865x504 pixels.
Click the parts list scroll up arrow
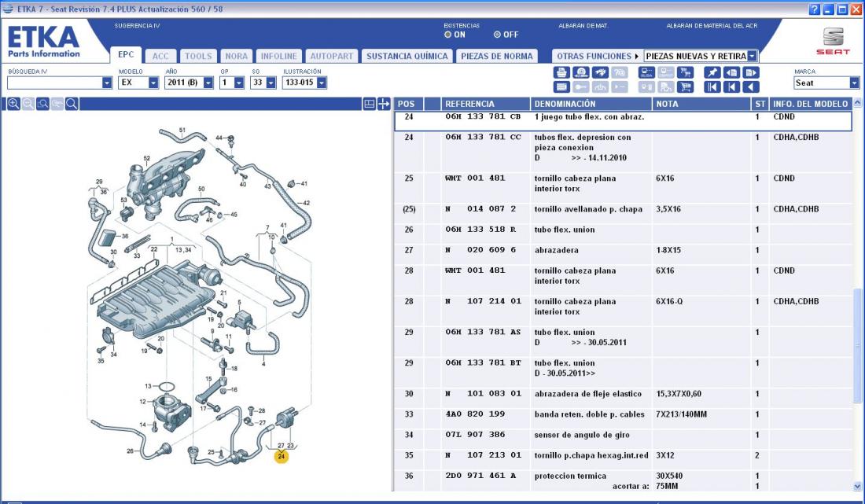point(857,102)
